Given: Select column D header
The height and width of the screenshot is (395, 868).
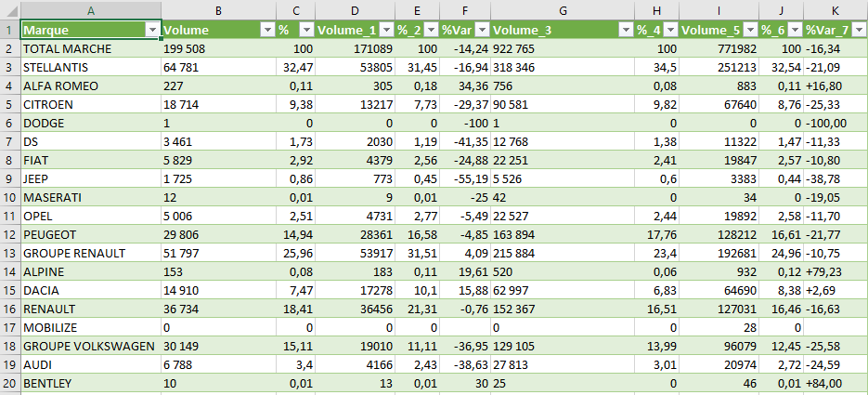Looking at the screenshot, I should 356,10.
